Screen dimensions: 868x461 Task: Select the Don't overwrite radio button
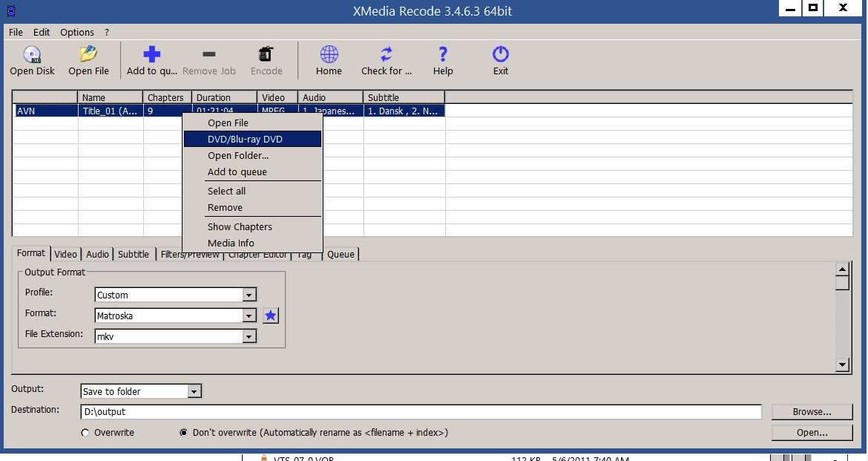[183, 433]
